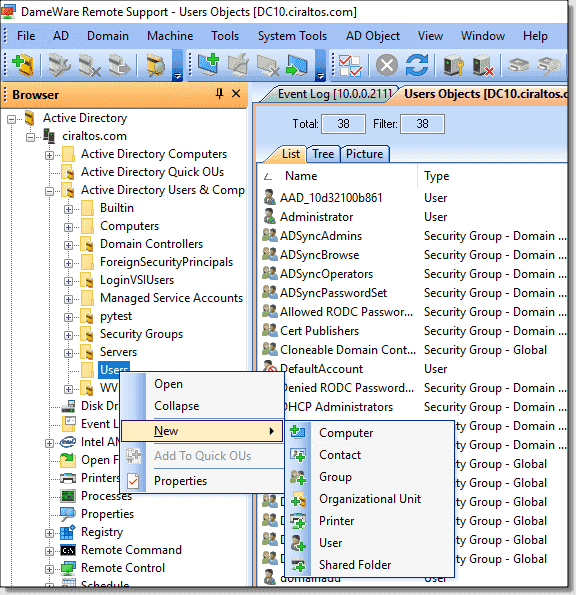Expand the Remote Control node
Image resolution: width=576 pixels, height=595 pixels.
[x=49, y=569]
